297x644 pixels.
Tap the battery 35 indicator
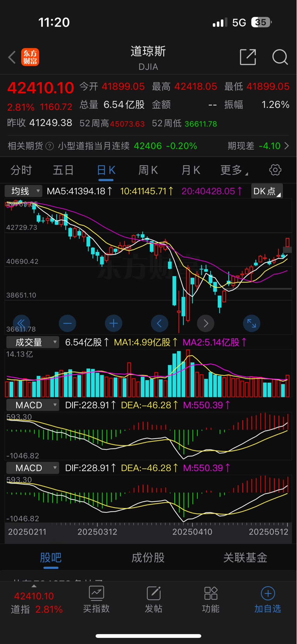click(261, 22)
